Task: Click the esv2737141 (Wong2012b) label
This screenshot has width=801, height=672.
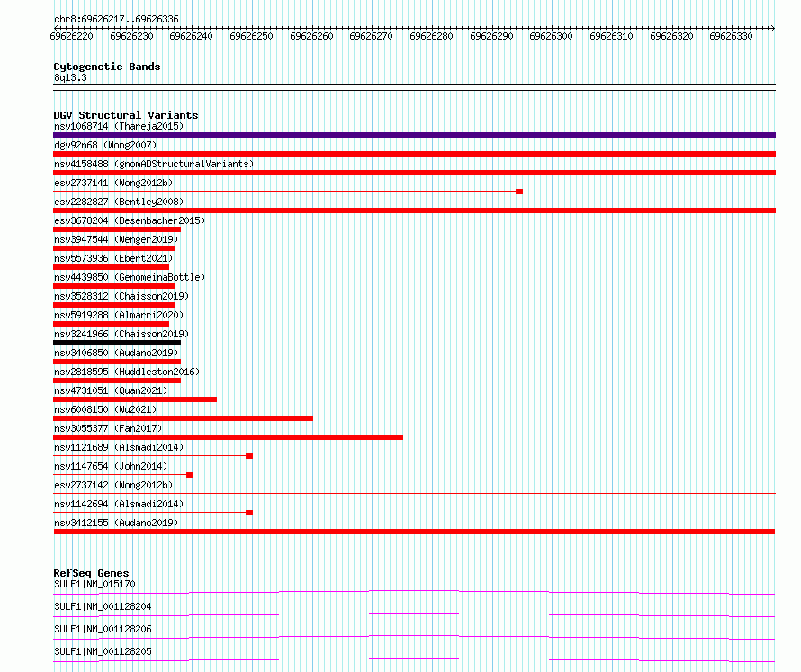Action: pyautogui.click(x=113, y=183)
